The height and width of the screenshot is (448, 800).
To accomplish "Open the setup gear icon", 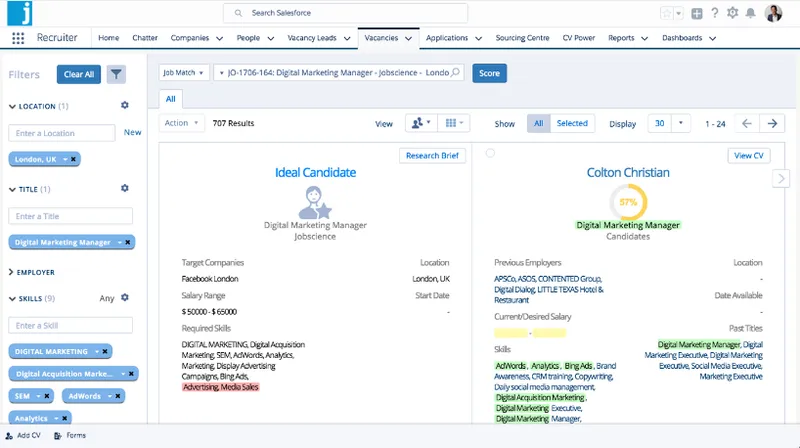I will 733,13.
